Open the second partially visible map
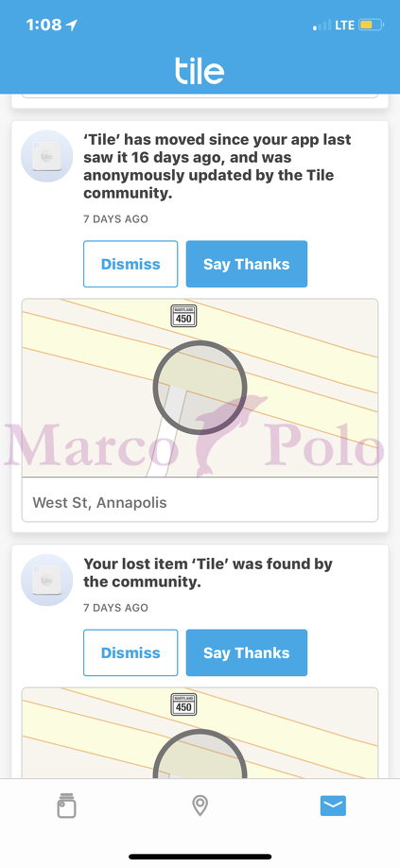The height and width of the screenshot is (868, 400). tap(200, 733)
